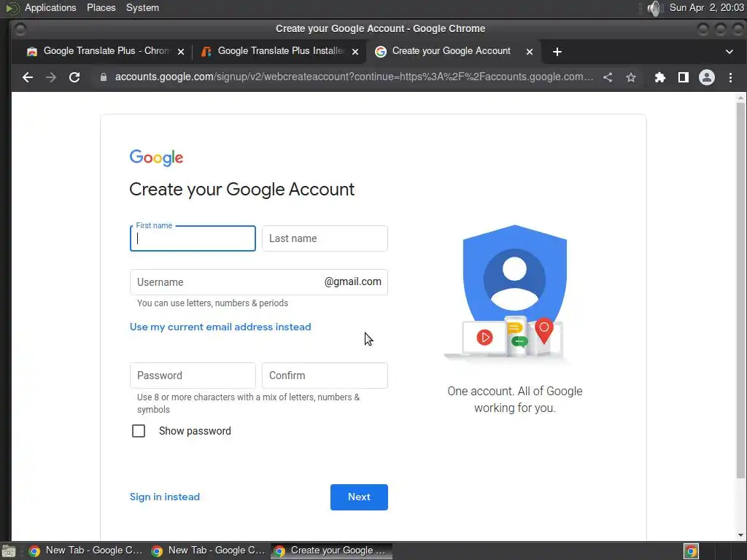Click the Next button

click(359, 497)
